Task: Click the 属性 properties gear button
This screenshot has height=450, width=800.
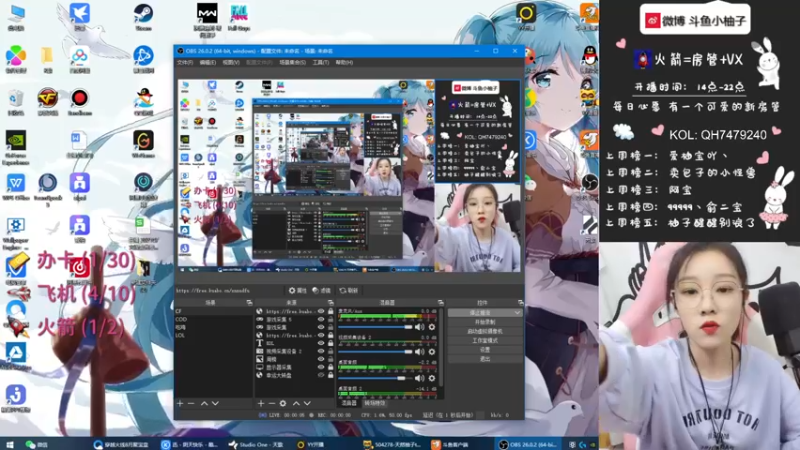Action: [297, 290]
